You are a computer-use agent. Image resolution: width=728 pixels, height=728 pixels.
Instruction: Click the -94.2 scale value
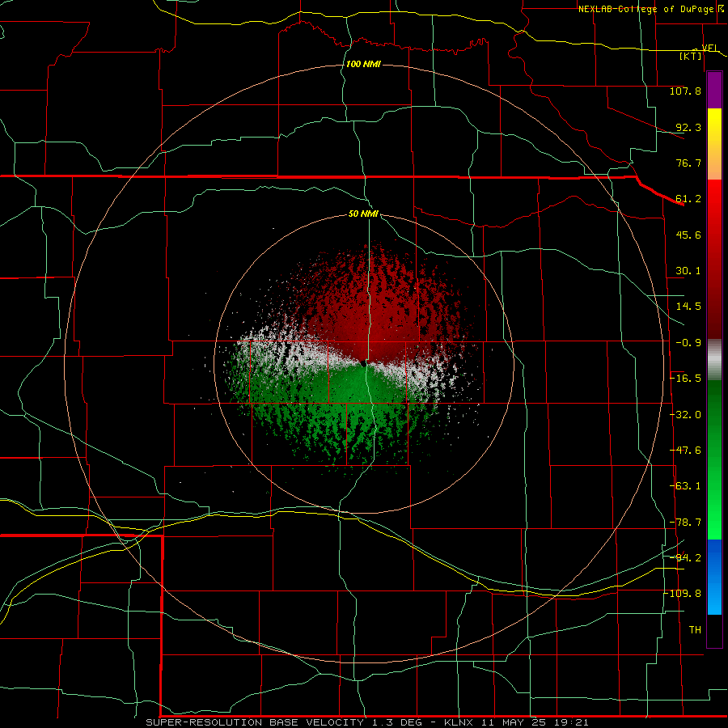[x=685, y=557]
